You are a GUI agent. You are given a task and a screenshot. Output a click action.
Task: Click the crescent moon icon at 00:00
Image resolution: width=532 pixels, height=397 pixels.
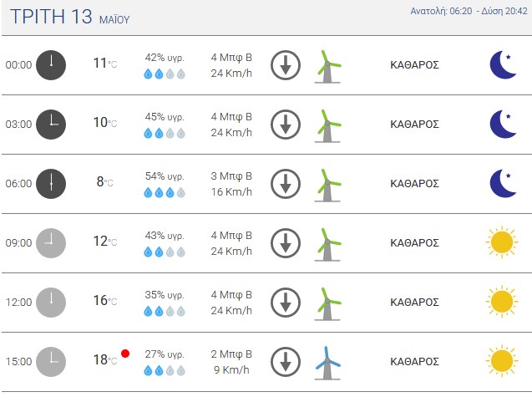coord(503,65)
